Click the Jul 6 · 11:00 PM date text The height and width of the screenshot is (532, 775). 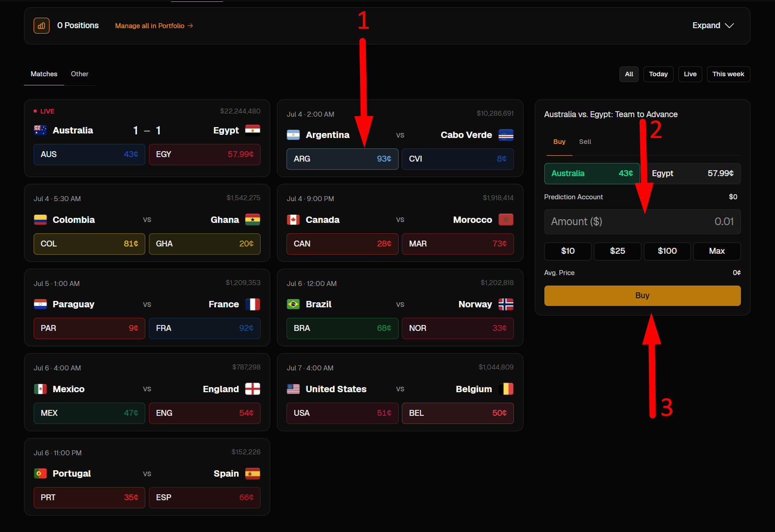point(58,453)
